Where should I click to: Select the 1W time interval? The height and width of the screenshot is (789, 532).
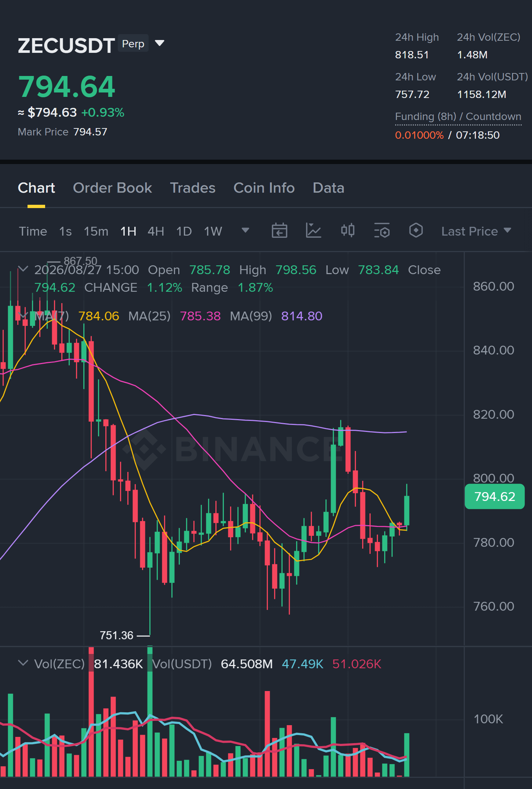[x=213, y=231]
